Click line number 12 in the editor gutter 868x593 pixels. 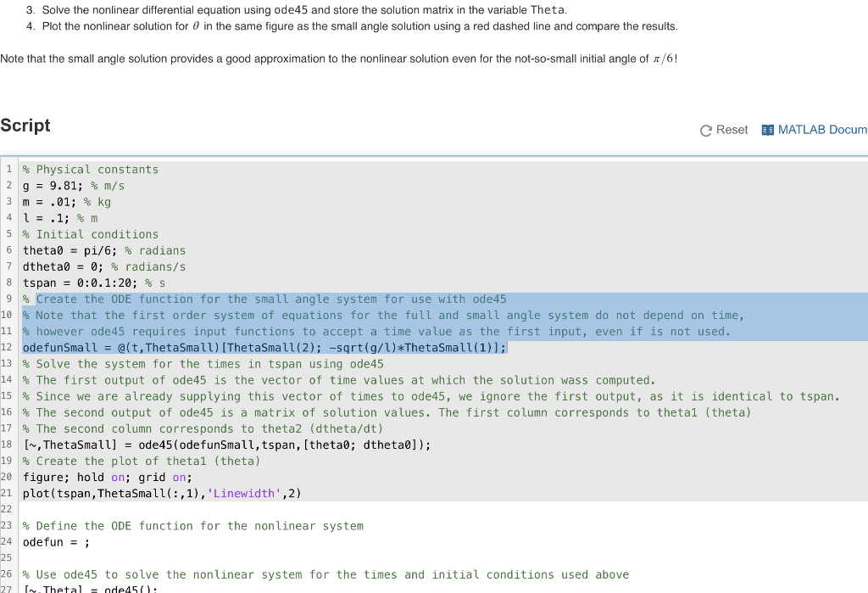[x=8, y=347]
